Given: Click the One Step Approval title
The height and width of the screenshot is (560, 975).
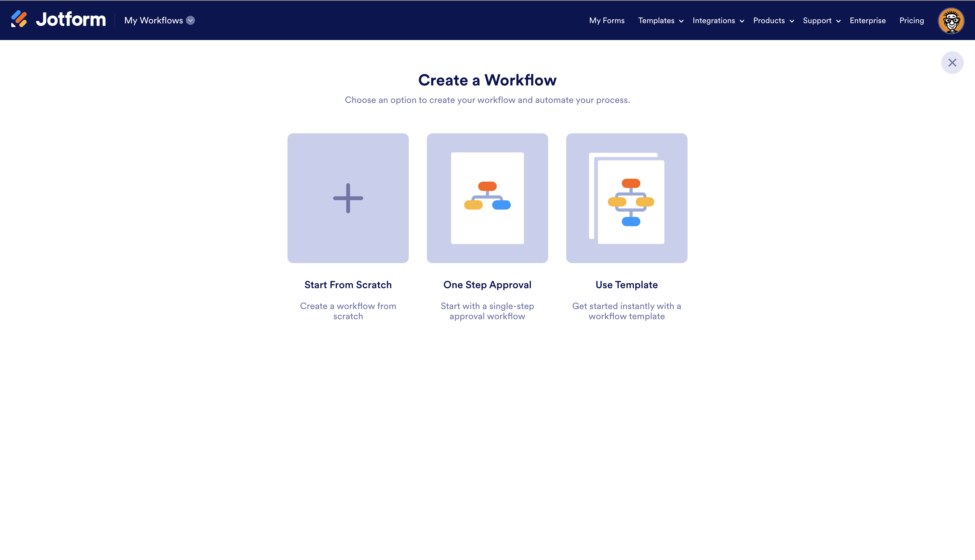Looking at the screenshot, I should 487,285.
